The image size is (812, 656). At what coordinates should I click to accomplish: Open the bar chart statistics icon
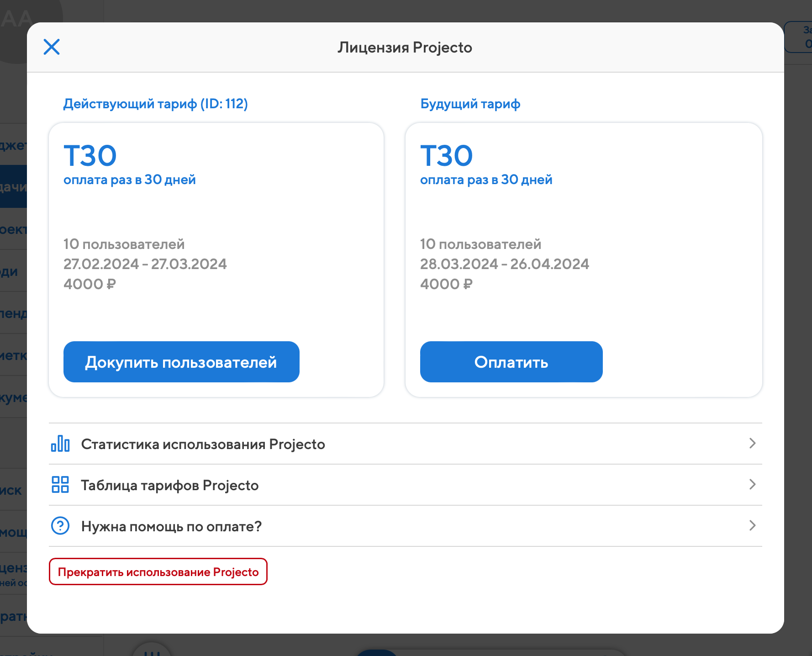pos(60,444)
